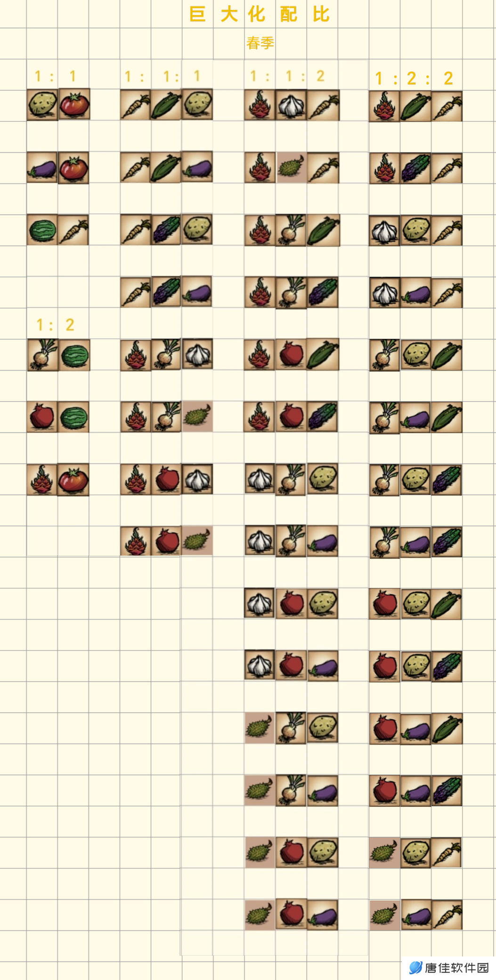Click the watermelon icon next to the pomegranate
The height and width of the screenshot is (980, 496).
pos(74,417)
